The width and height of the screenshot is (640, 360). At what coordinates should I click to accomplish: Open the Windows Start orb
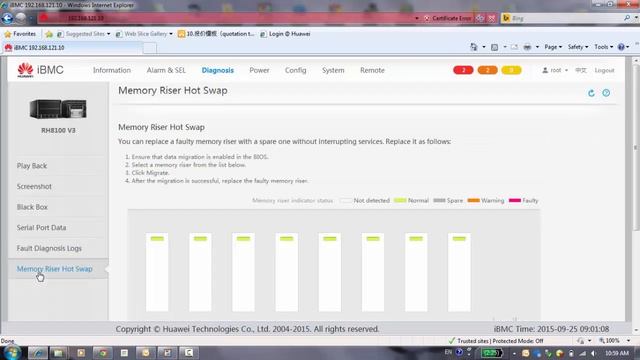point(11,353)
